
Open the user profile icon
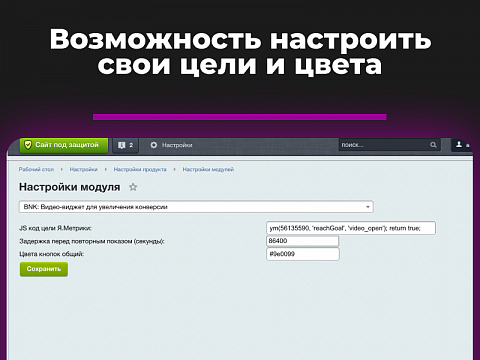point(459,144)
